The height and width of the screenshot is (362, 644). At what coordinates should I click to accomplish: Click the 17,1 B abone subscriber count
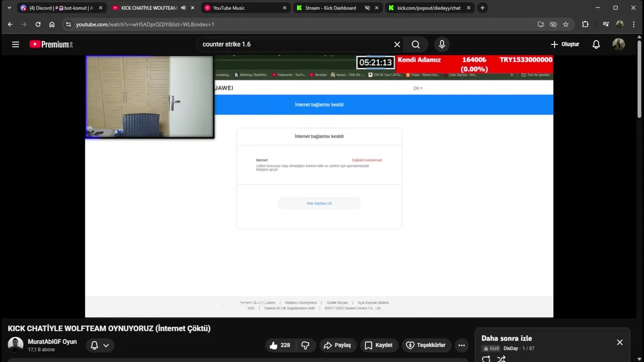tap(41, 349)
